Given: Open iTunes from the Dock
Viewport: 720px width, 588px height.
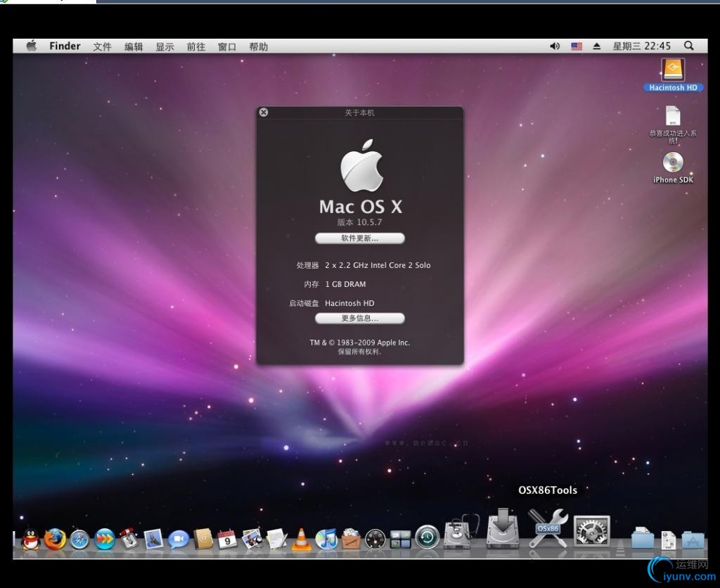Looking at the screenshot, I should click(326, 539).
